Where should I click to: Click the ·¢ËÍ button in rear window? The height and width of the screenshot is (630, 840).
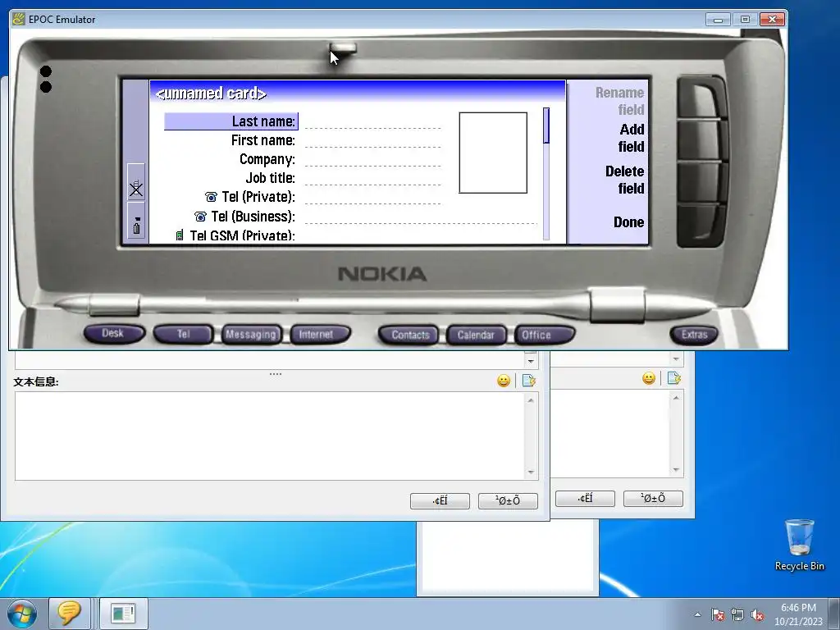pos(585,498)
